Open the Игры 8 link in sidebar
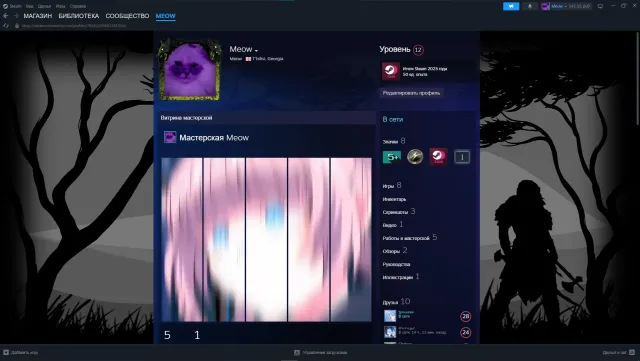 tap(392, 185)
